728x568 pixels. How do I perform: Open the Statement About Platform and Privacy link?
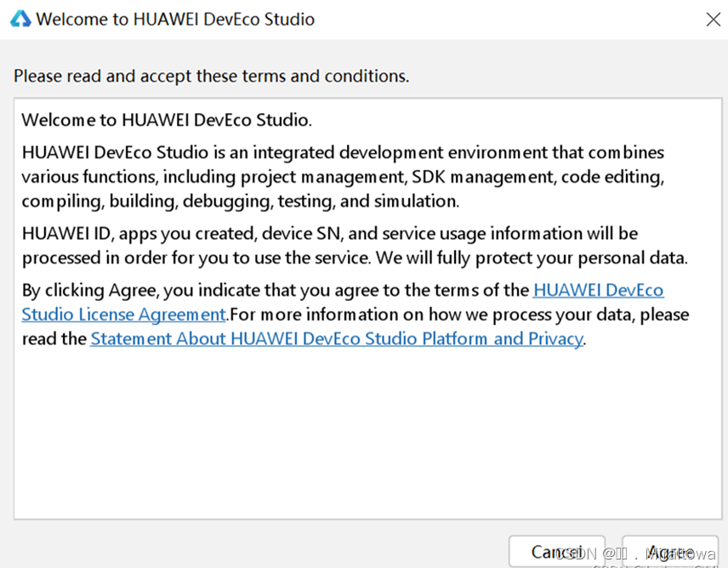coord(337,338)
